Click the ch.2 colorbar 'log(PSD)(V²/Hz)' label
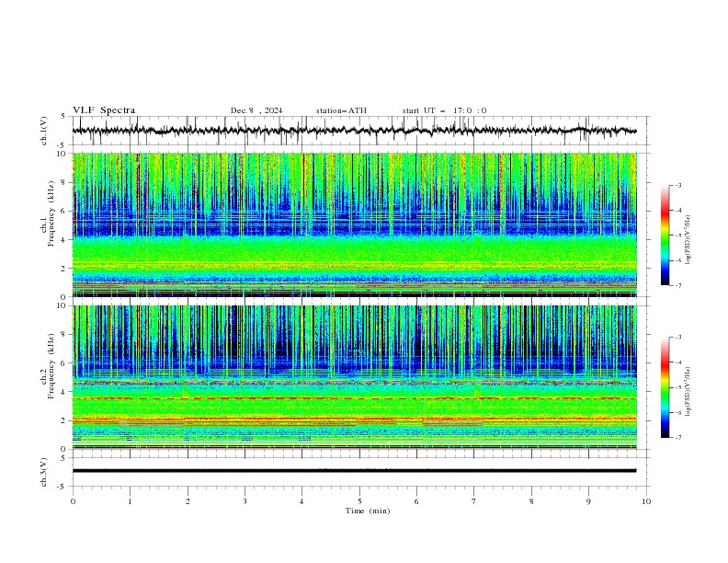The width and height of the screenshot is (728, 563). click(688, 391)
